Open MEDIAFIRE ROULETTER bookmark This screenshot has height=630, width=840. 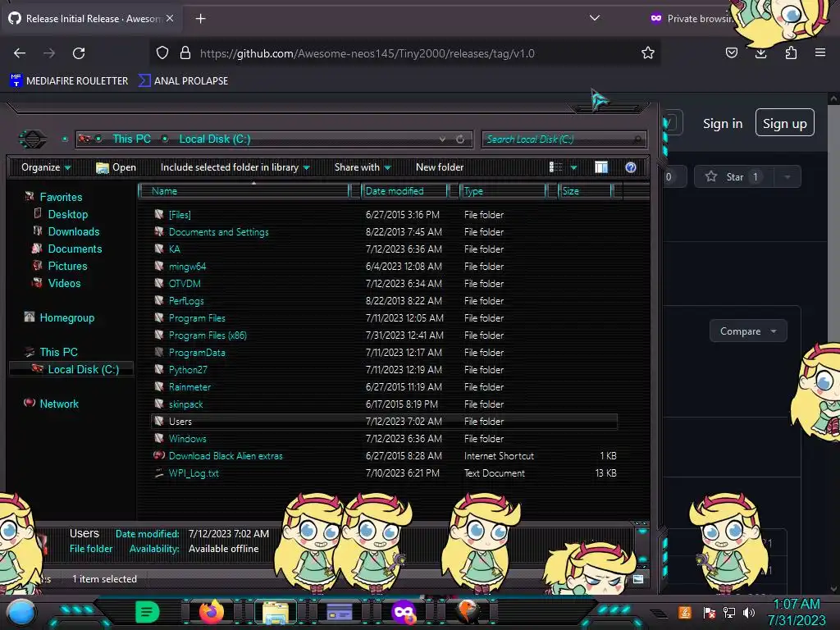69,81
